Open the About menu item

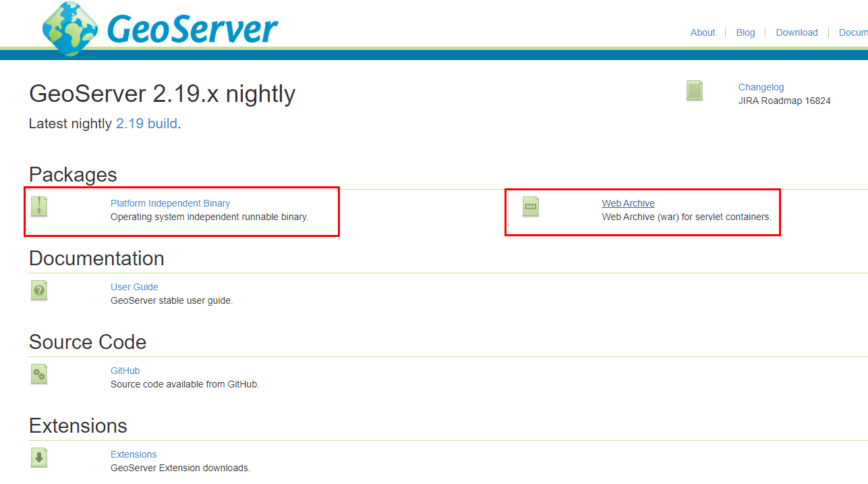(x=703, y=32)
